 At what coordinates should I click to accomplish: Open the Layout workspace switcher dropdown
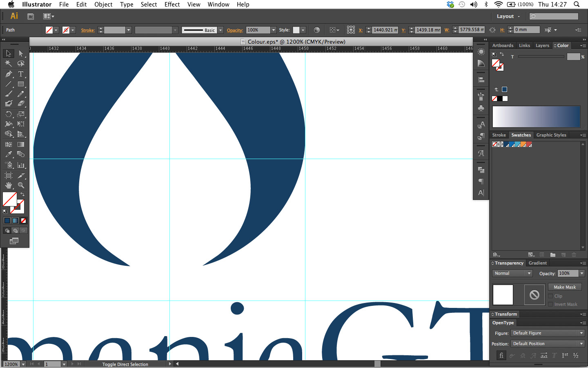tap(508, 16)
